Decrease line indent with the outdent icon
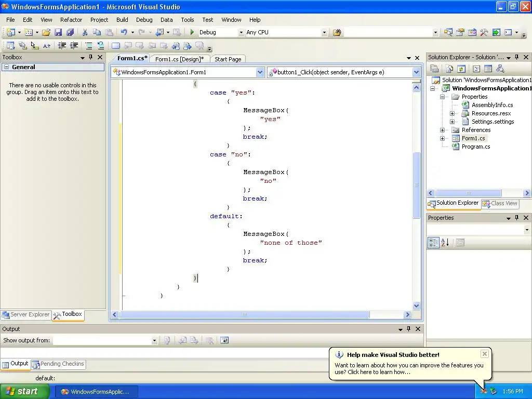532x399 pixels. 62,46
